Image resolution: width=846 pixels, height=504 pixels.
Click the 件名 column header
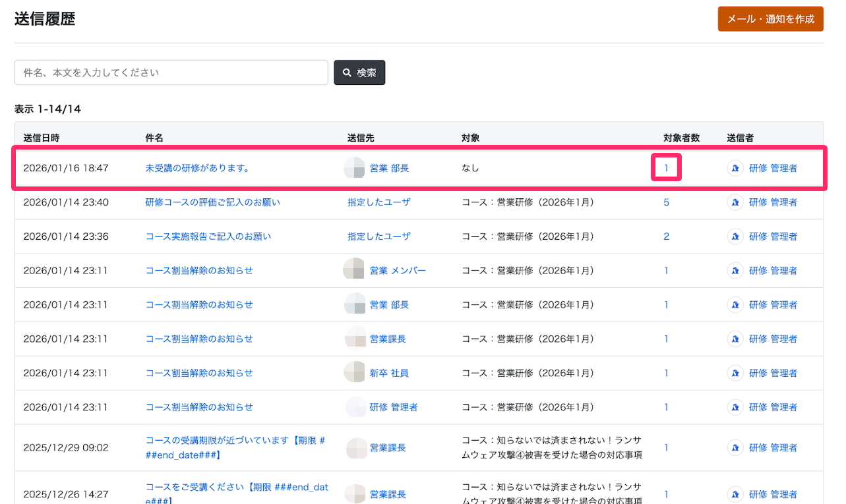pos(154,138)
